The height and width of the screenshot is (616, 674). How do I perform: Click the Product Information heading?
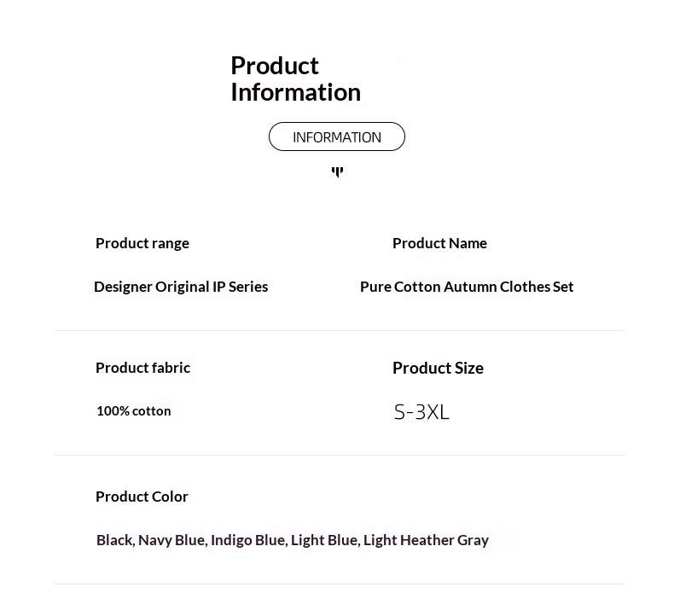[295, 78]
